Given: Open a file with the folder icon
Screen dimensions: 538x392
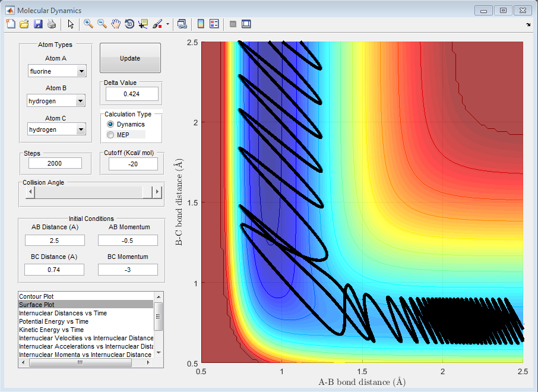Looking at the screenshot, I should coord(24,24).
